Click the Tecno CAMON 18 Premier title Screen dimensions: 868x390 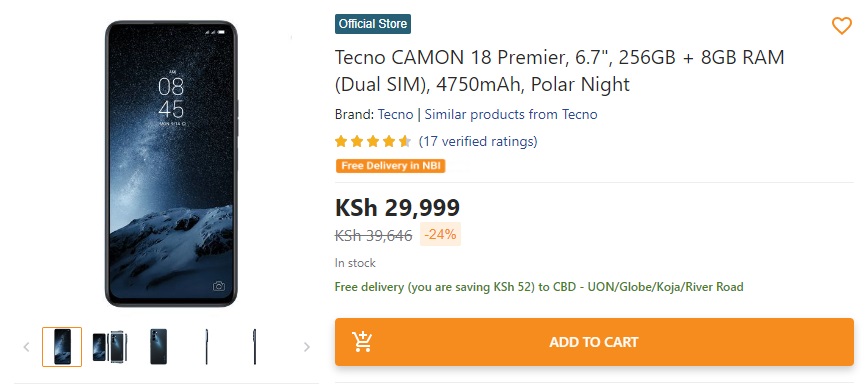point(560,71)
